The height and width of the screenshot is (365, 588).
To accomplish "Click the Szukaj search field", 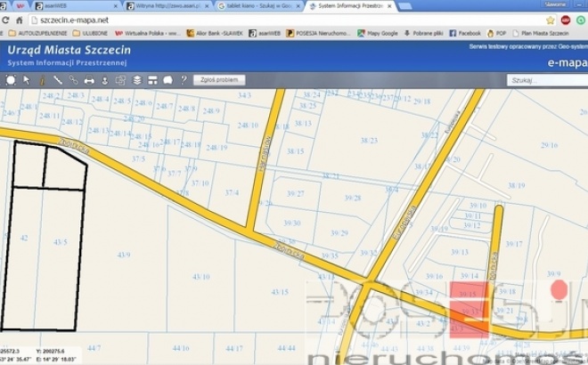I will (x=548, y=80).
